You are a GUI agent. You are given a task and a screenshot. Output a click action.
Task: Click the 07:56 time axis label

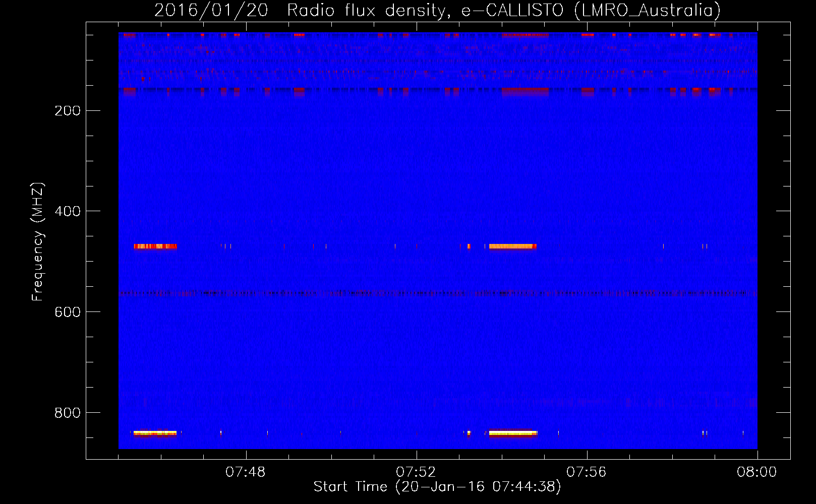[587, 472]
